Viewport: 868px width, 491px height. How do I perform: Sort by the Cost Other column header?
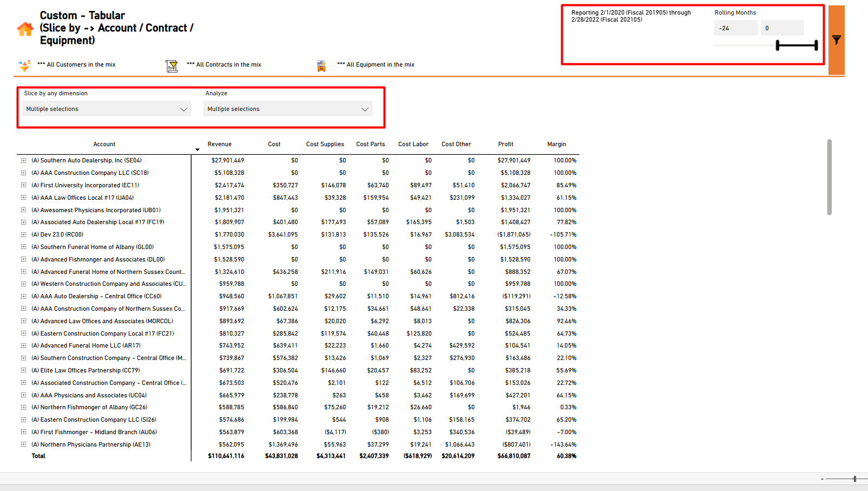coord(456,144)
